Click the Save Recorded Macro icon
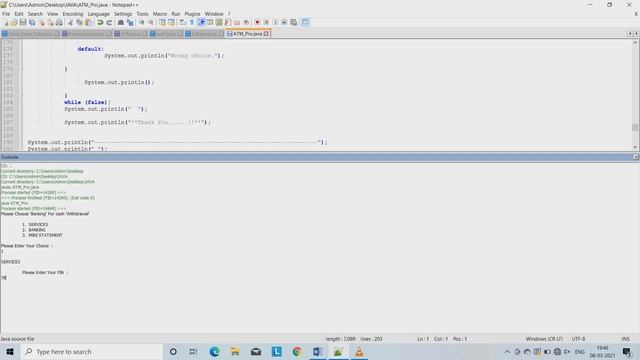 [293, 22]
